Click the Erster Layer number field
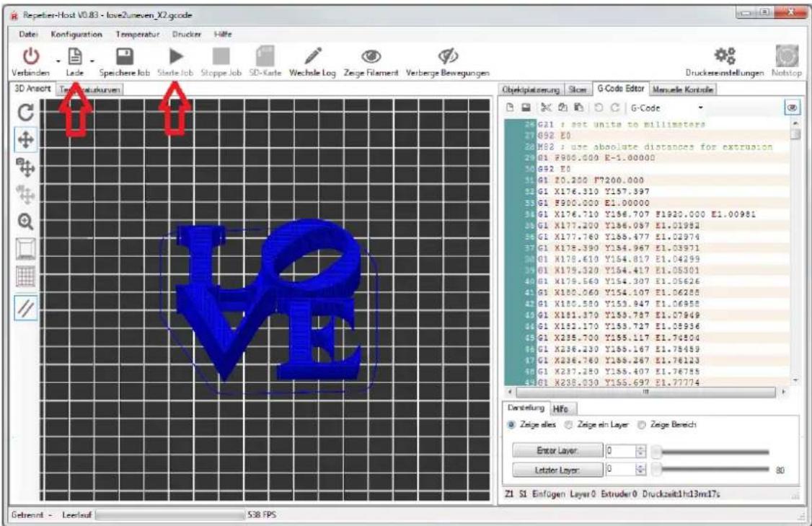Screen dimensions: 812x526 pyautogui.click(x=620, y=451)
